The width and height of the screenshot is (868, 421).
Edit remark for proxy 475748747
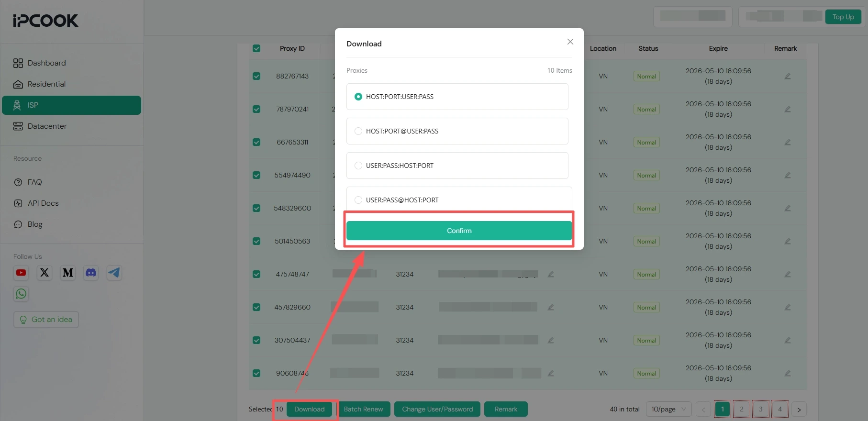coord(788,274)
